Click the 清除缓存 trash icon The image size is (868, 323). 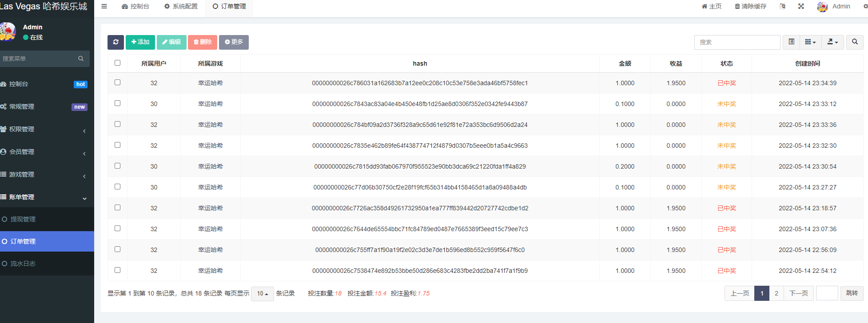[x=737, y=6]
